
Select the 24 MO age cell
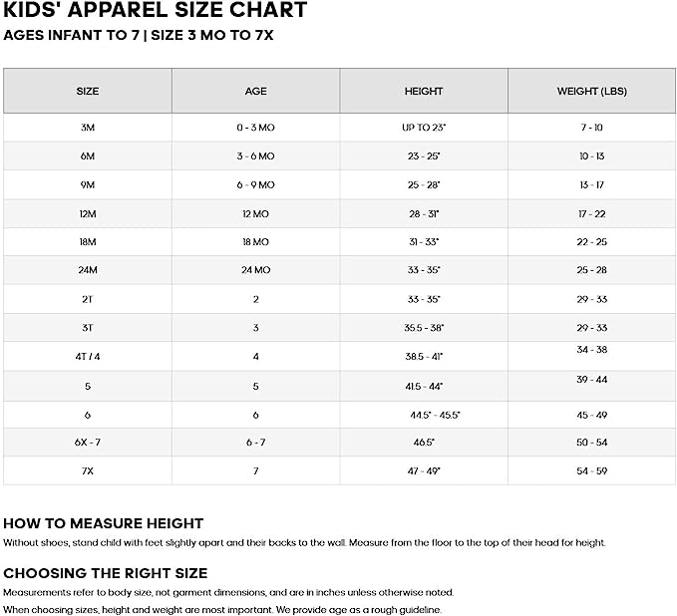pyautogui.click(x=256, y=270)
